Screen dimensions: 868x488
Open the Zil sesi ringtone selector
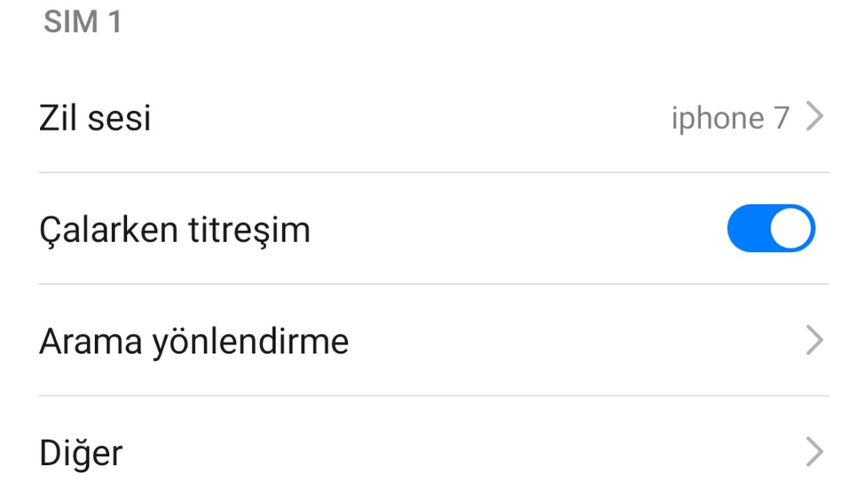[434, 117]
